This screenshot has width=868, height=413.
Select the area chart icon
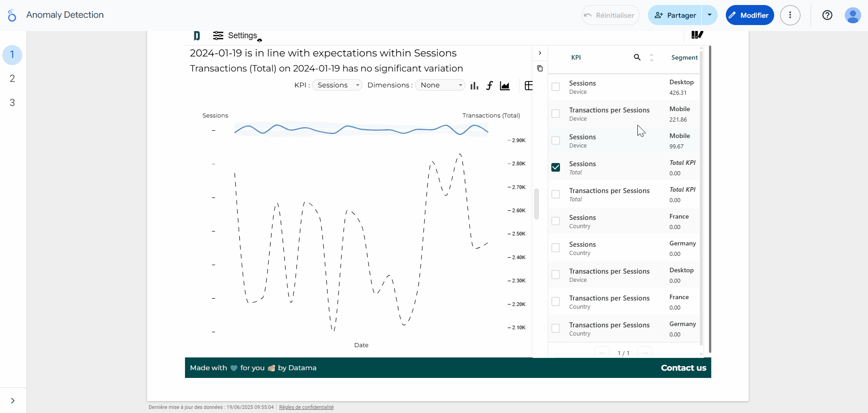505,86
